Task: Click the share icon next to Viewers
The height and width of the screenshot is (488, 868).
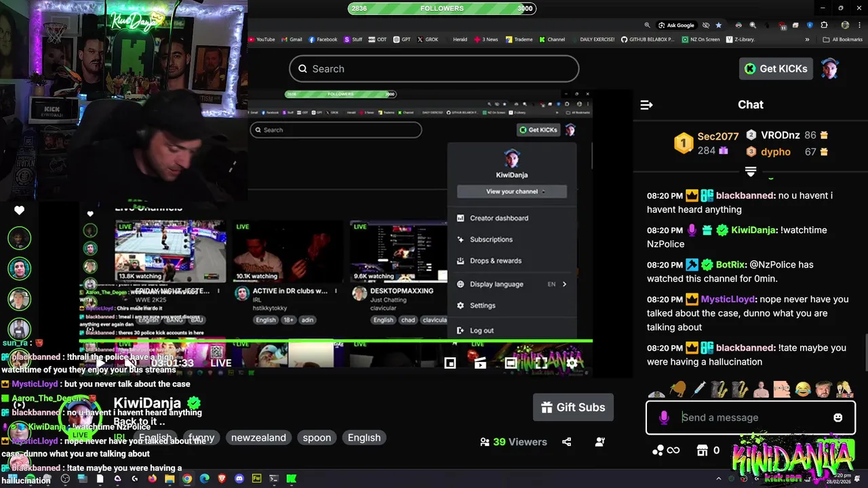Action: (x=567, y=442)
